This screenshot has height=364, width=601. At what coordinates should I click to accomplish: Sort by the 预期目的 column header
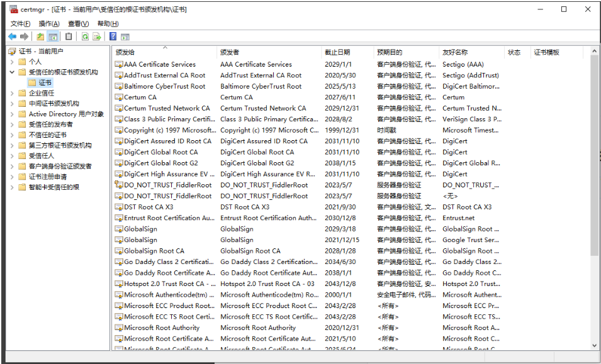coord(407,52)
